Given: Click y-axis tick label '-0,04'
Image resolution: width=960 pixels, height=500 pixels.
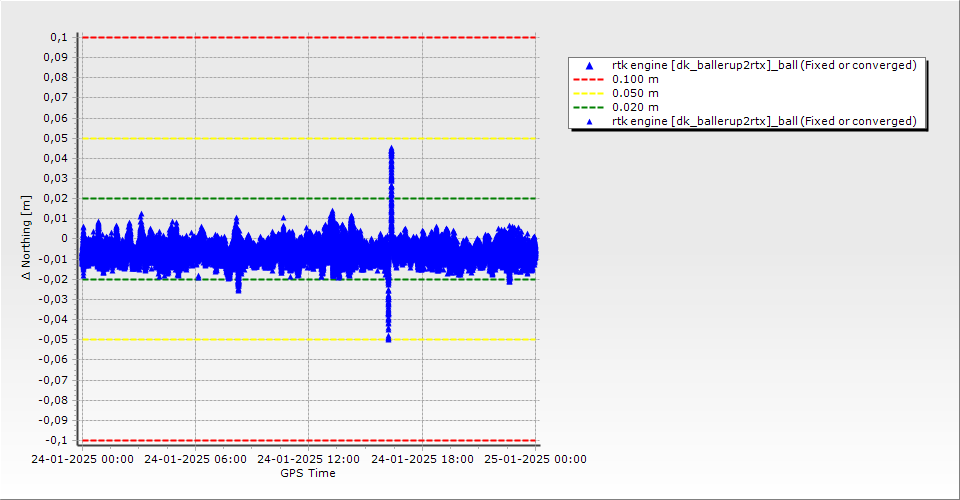Looking at the screenshot, I should 53,319.
